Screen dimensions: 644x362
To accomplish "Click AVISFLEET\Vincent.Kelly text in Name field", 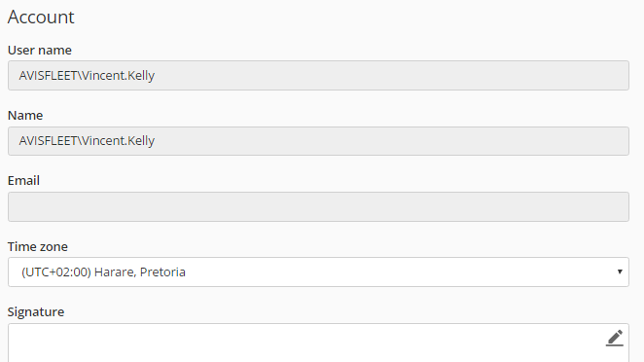I will tap(87, 141).
